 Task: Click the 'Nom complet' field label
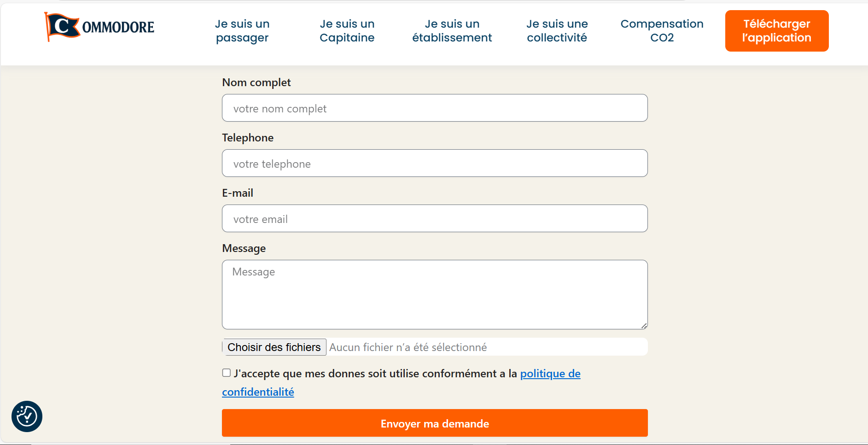[x=256, y=82]
